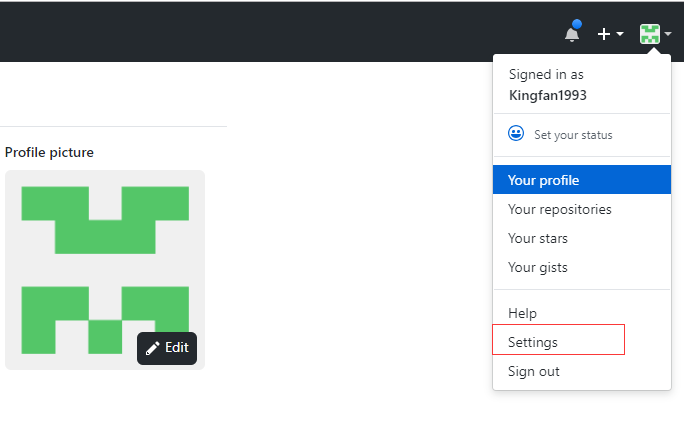Click the plus create-new icon
The height and width of the screenshot is (440, 684).
[x=604, y=34]
